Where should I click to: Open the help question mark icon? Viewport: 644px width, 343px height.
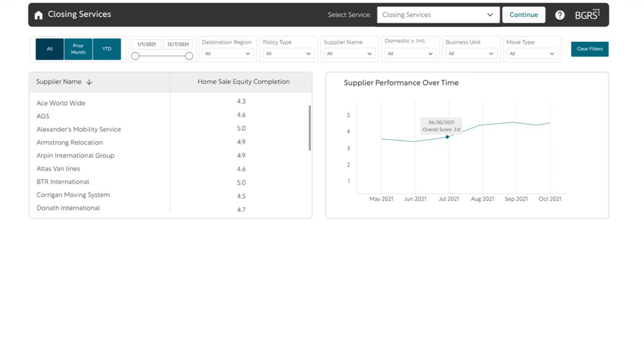(x=560, y=15)
